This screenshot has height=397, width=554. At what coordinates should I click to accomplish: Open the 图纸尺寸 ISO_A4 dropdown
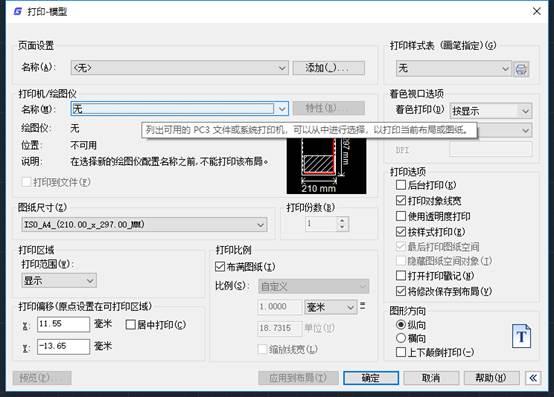point(144,225)
